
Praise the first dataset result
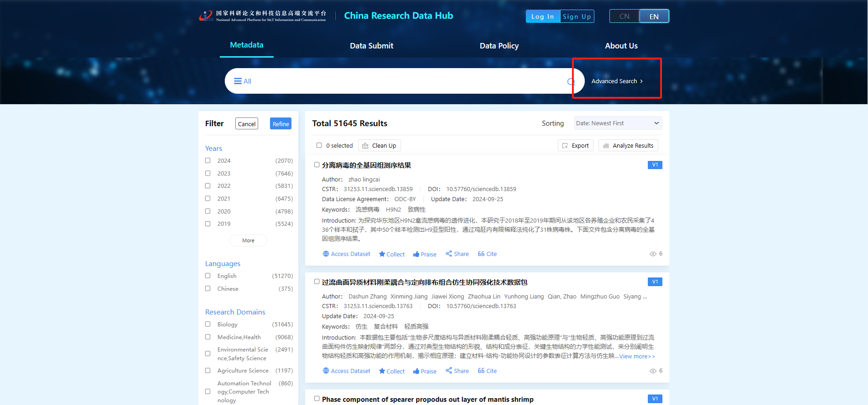coord(424,254)
